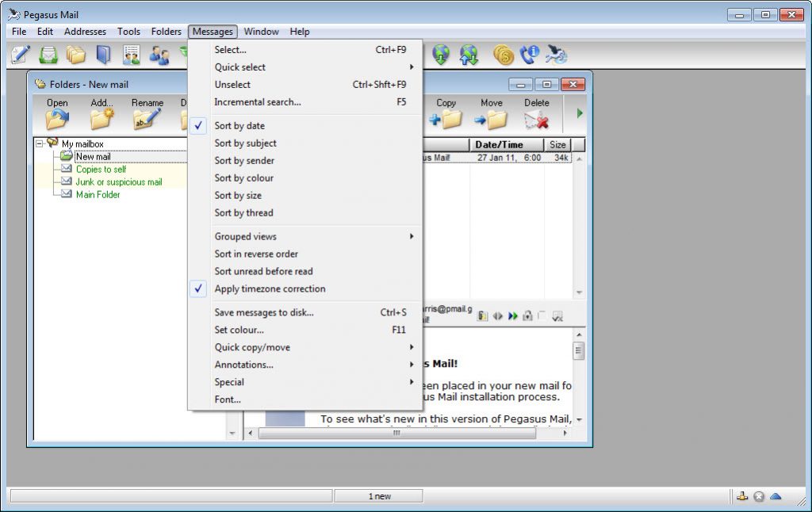Image resolution: width=812 pixels, height=512 pixels.
Task: Toggle Apply timezone correction off
Action: click(305, 288)
